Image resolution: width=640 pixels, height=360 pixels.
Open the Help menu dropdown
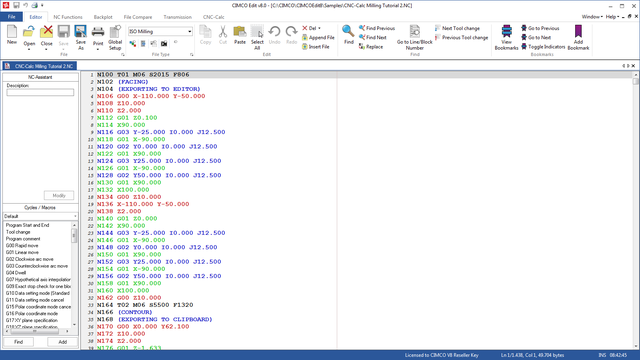click(x=612, y=17)
